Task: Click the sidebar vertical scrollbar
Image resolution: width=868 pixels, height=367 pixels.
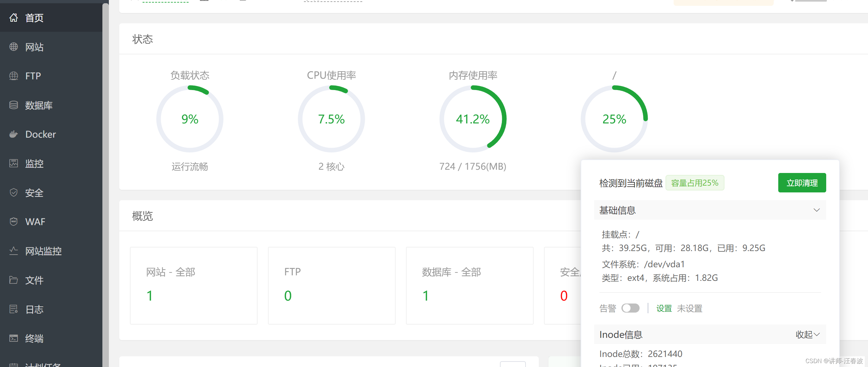Action: (x=106, y=185)
